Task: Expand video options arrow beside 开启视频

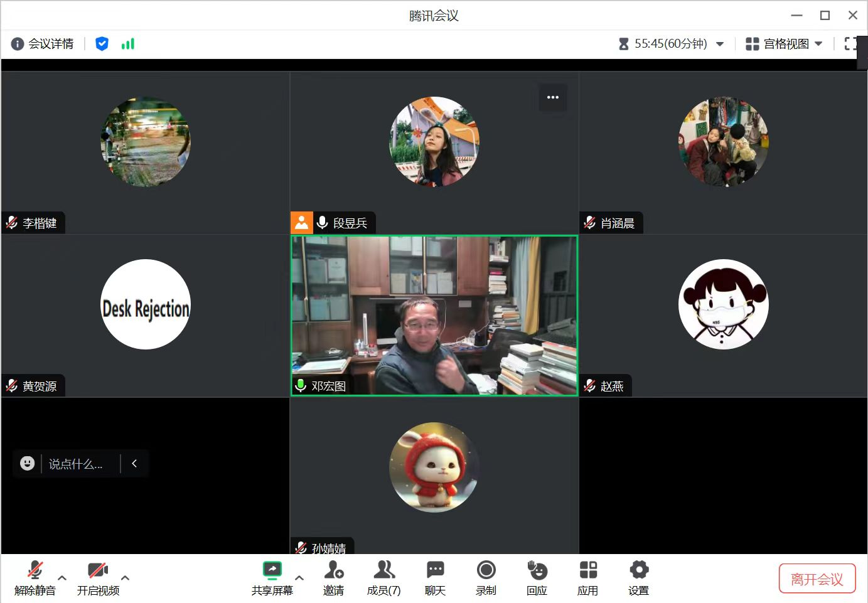Action: (x=126, y=578)
